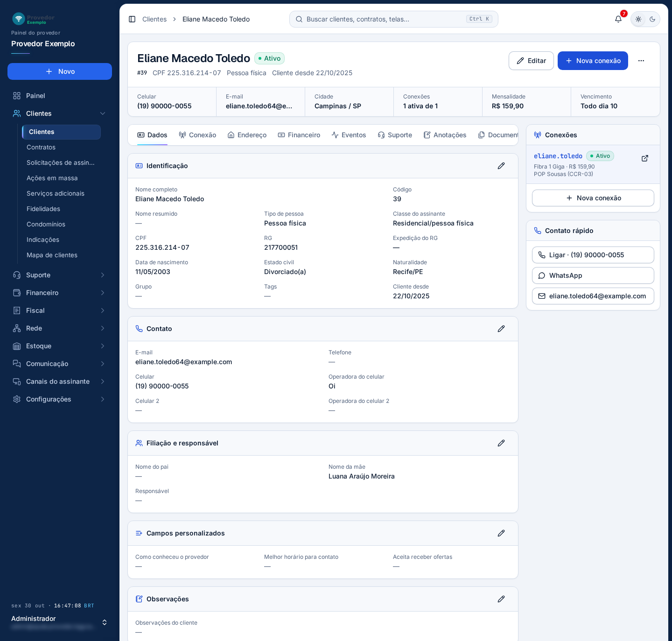Click the search clientes, contratos field
The width and height of the screenshot is (672, 641).
click(394, 19)
